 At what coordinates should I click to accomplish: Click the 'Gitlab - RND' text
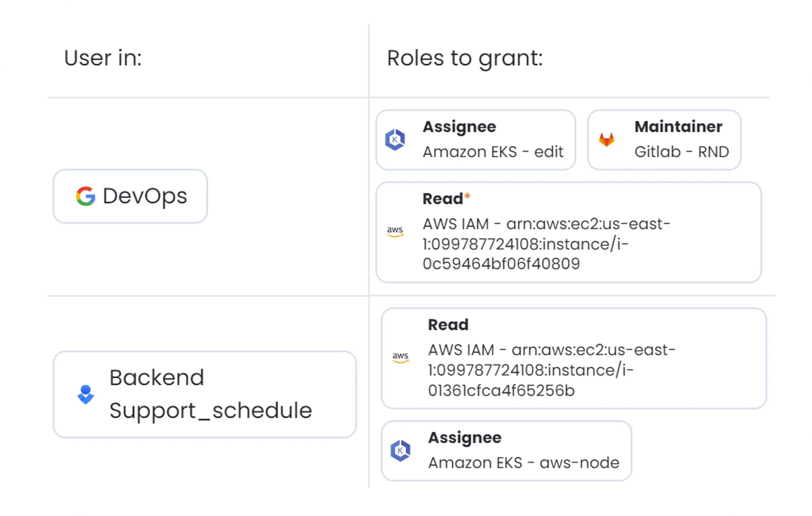682,152
